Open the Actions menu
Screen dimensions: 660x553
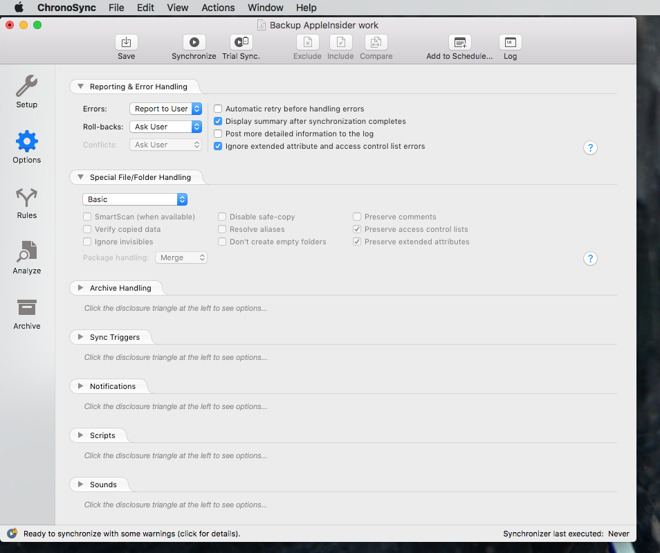(218, 8)
